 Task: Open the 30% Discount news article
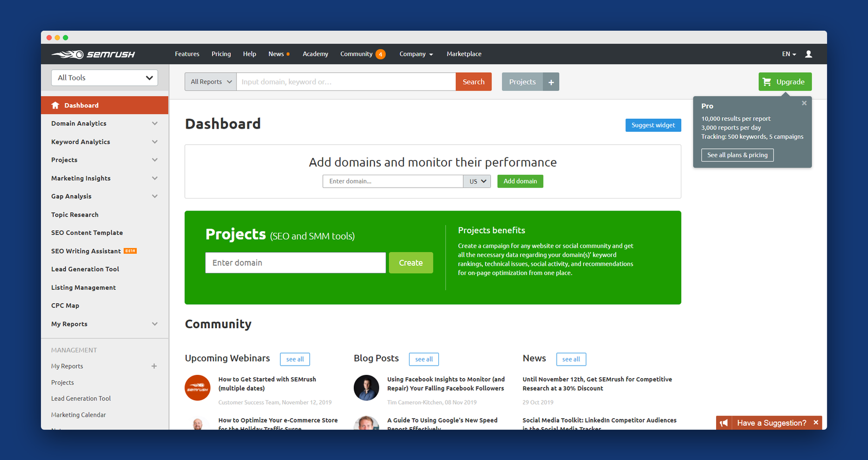[x=597, y=384]
